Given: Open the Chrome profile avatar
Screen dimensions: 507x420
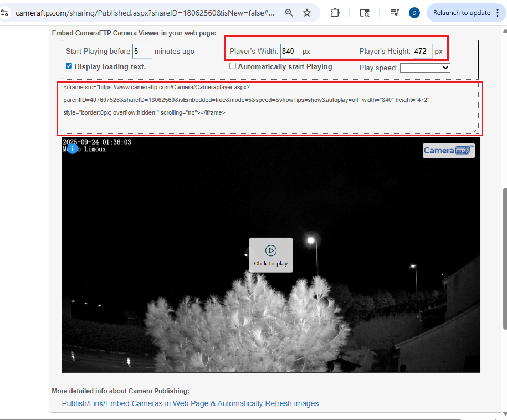Looking at the screenshot, I should pos(414,13).
